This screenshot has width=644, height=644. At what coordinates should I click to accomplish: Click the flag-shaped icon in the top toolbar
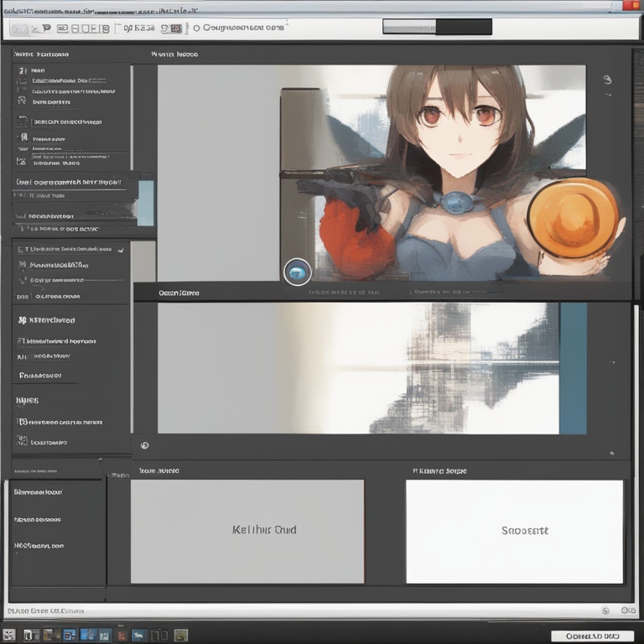tap(46, 28)
